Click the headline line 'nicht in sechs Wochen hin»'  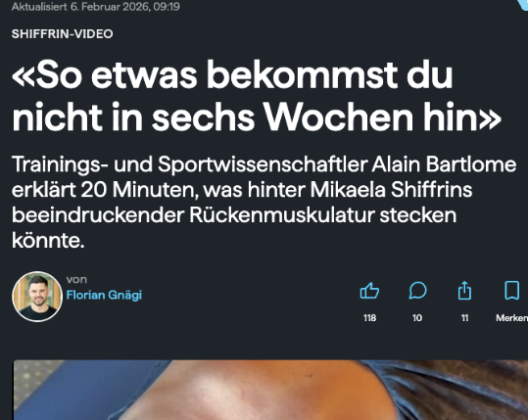point(257,117)
